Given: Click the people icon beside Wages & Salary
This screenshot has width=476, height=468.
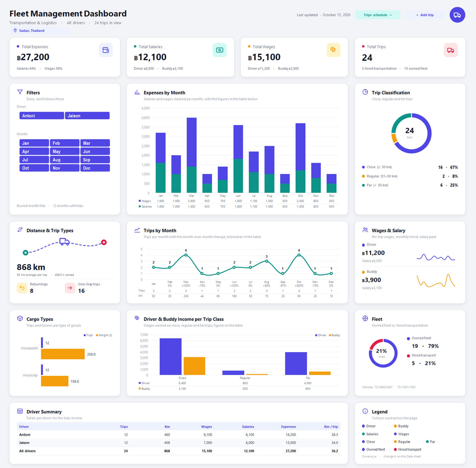Looking at the screenshot, I should [x=365, y=230].
